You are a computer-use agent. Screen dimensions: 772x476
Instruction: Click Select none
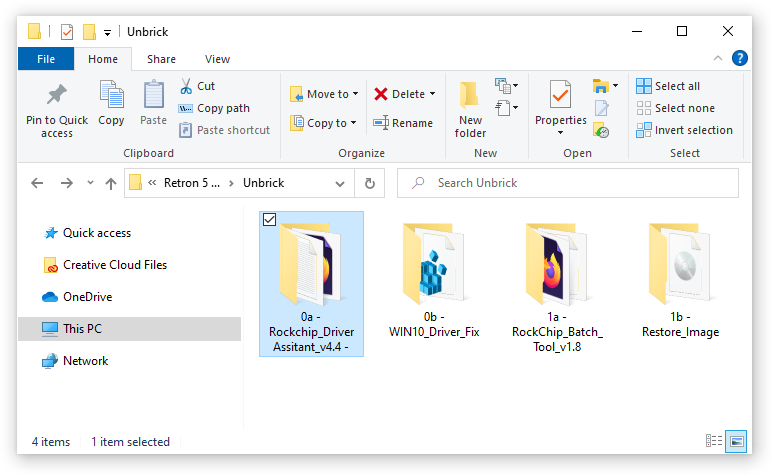676,108
